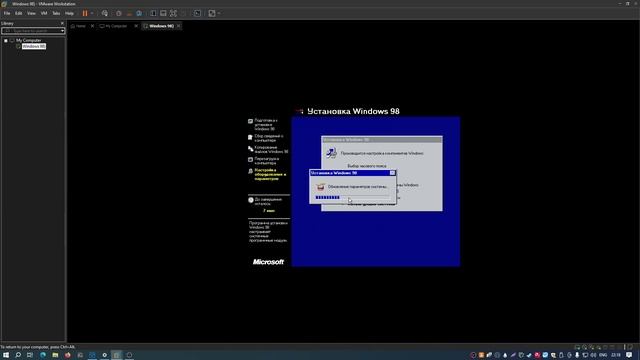Switch to the My Computer tab
This screenshot has height=360, width=640.
[x=113, y=26]
